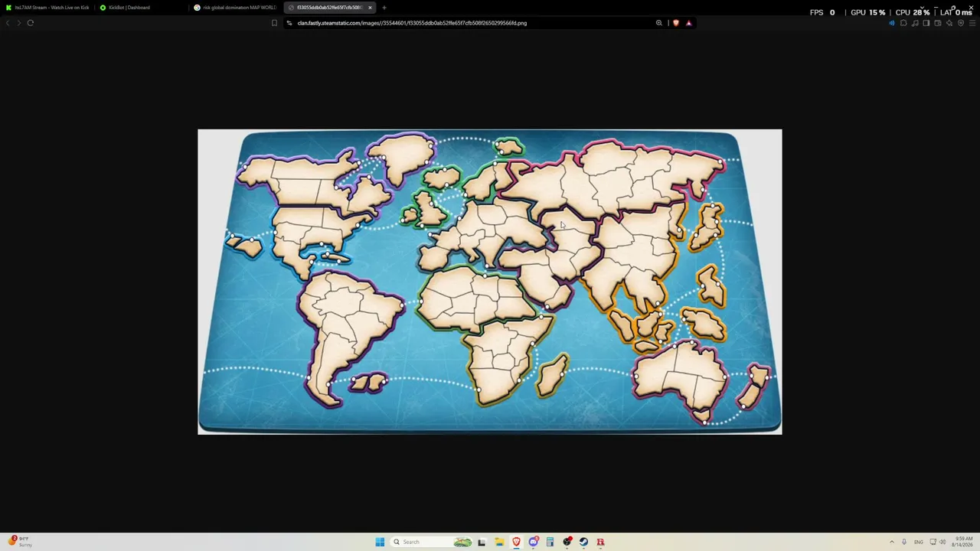
Task: Go forward to the next page
Action: 18,23
